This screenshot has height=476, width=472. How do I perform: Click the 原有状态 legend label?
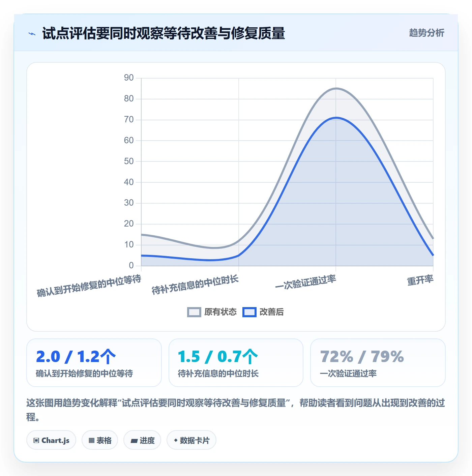pyautogui.click(x=220, y=312)
